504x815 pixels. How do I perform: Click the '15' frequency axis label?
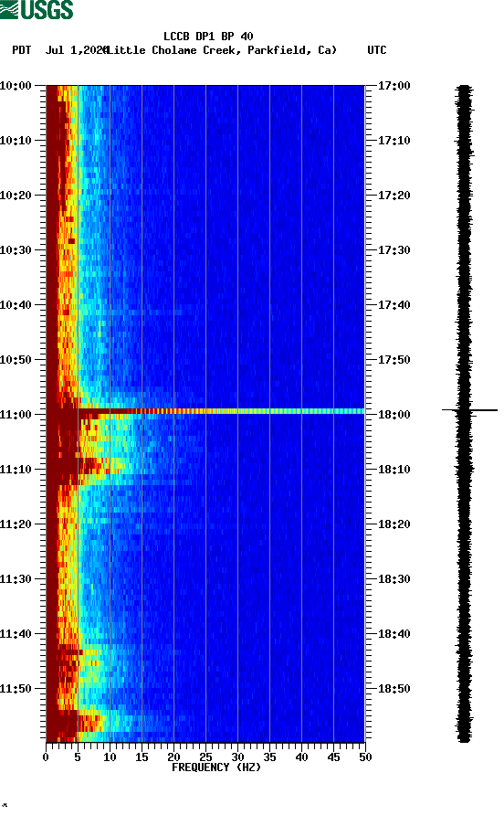142,757
